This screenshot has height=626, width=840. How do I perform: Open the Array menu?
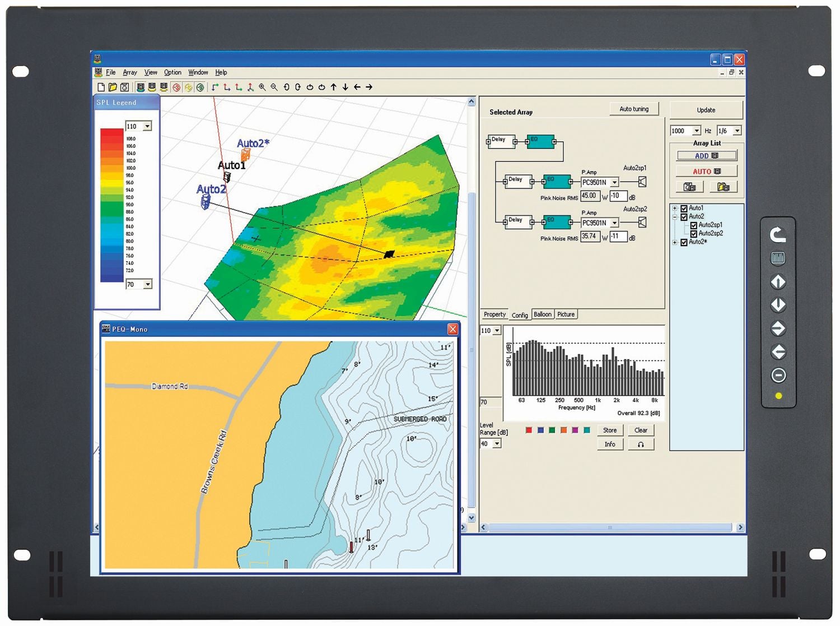click(x=130, y=72)
